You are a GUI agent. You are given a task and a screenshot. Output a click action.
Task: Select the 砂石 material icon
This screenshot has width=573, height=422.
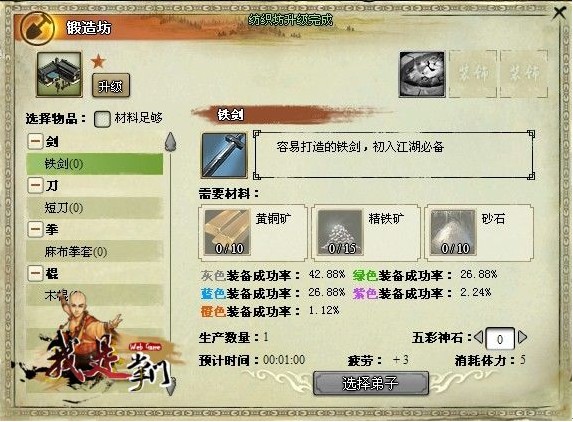(x=453, y=232)
